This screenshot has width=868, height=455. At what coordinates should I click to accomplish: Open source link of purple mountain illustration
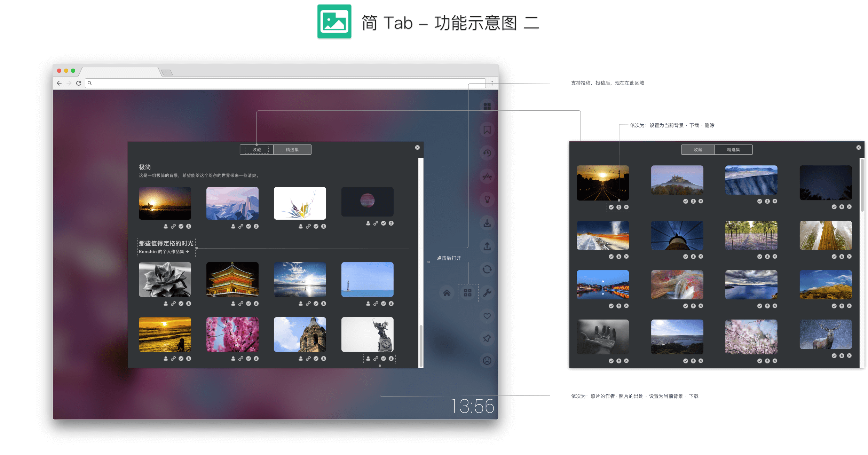(x=241, y=226)
